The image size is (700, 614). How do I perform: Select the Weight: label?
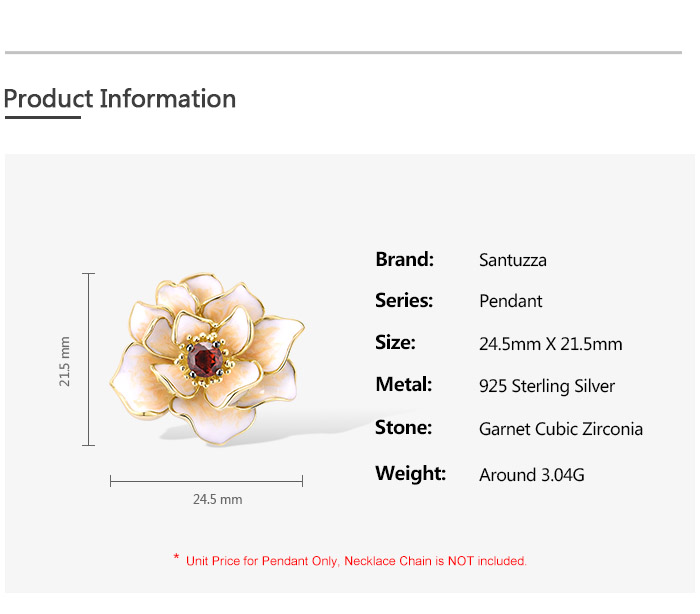[x=410, y=474]
